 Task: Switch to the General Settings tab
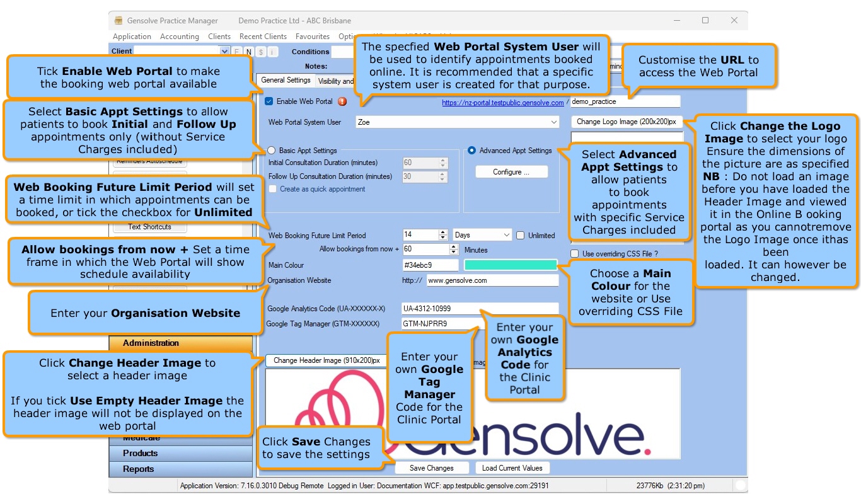[x=286, y=81]
